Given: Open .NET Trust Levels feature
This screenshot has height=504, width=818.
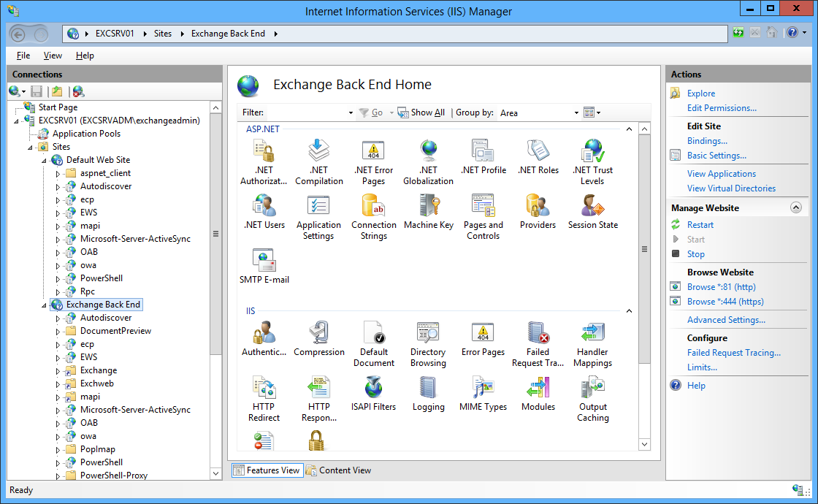Looking at the screenshot, I should click(x=592, y=162).
